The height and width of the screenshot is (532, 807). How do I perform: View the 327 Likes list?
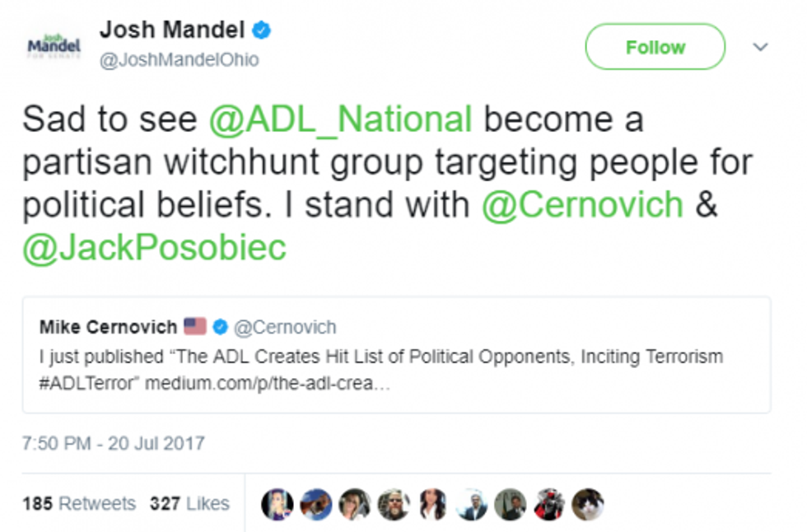point(189,503)
